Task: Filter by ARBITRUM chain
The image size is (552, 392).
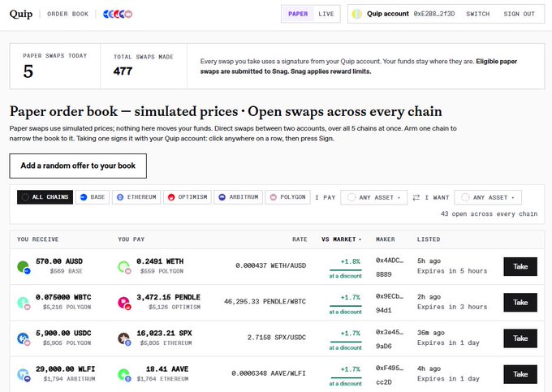Action: pos(239,197)
